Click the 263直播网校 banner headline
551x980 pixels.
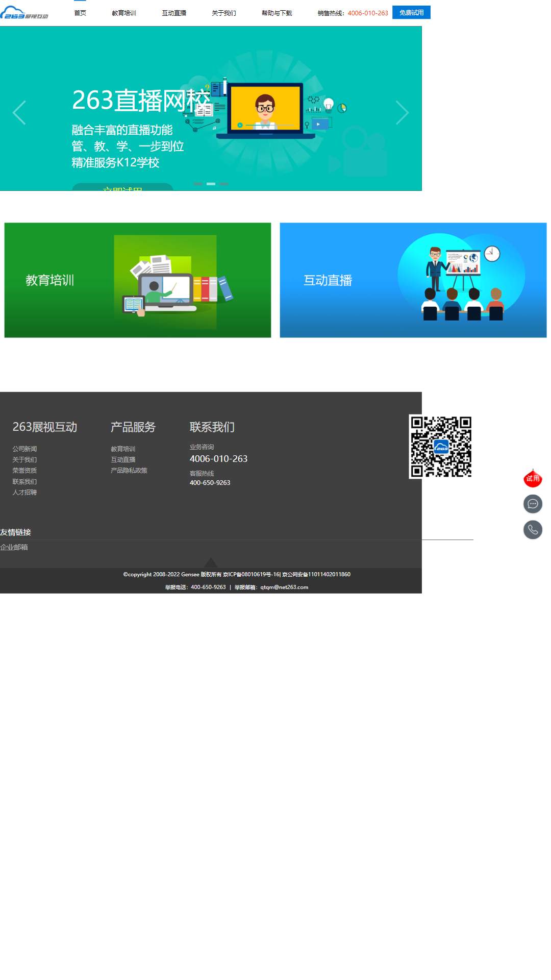coord(141,100)
